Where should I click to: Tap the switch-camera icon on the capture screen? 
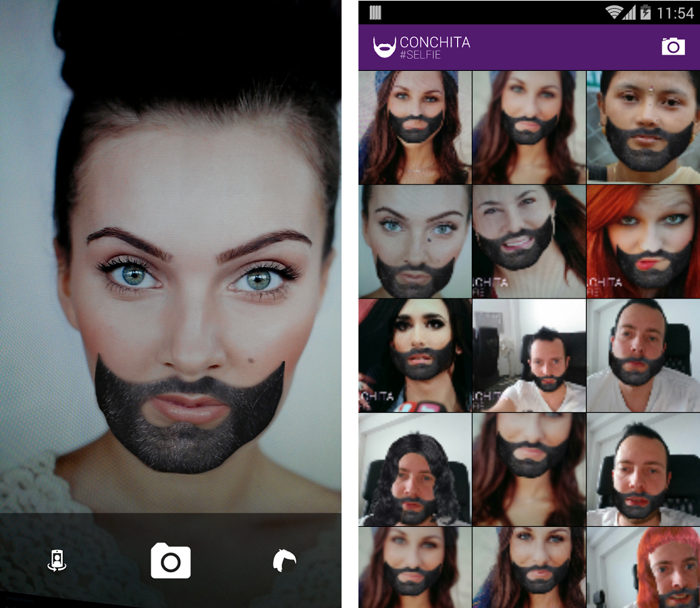(57, 561)
